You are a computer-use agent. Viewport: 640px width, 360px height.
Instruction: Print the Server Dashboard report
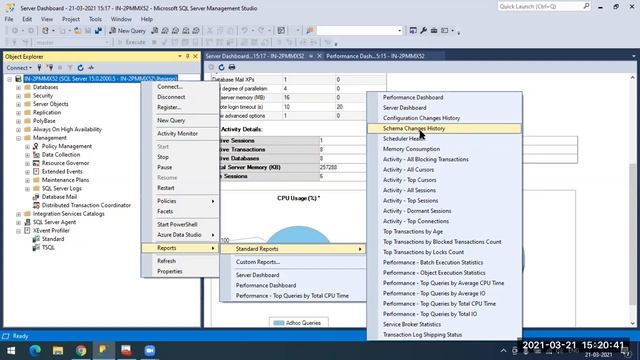click(x=232, y=67)
